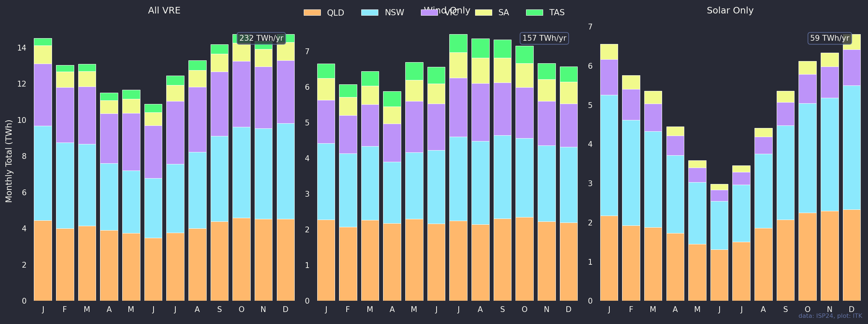Click the tallest Wind Only bar's TAS segment
Image resolution: width=868 pixels, height=324 pixels.
pos(458,43)
